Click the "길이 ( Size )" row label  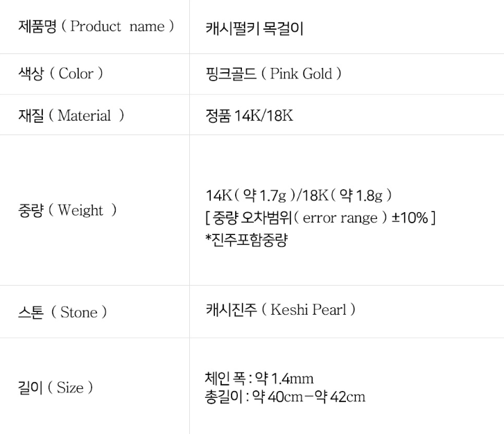(55, 388)
